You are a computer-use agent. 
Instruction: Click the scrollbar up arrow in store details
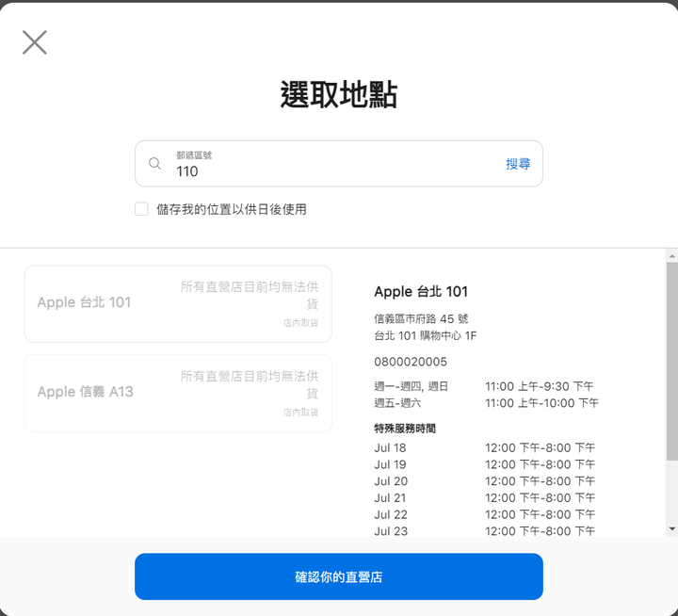(x=672, y=256)
